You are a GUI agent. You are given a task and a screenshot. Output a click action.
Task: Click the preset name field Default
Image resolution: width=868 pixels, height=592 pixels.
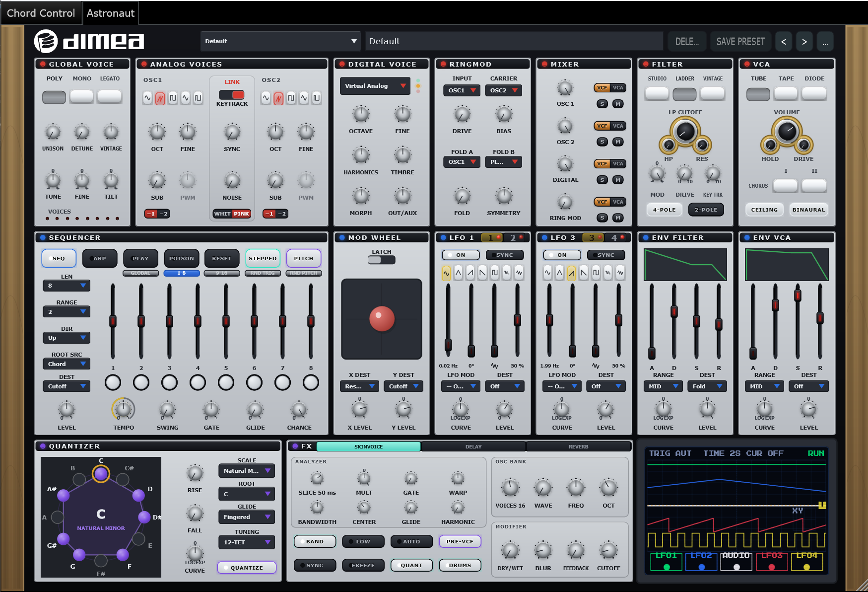click(x=514, y=41)
